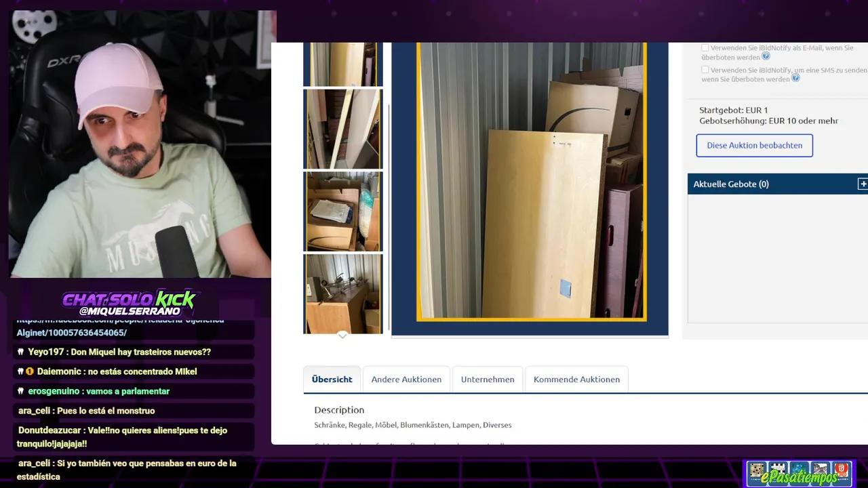Click ara_celi's message 'Pues lo está el monstruo'

[x=134, y=411]
